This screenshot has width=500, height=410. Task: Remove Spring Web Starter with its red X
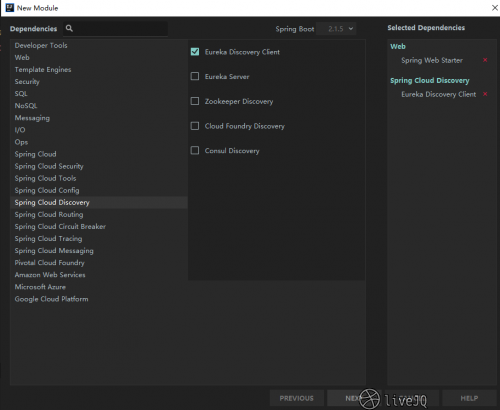pyautogui.click(x=485, y=60)
